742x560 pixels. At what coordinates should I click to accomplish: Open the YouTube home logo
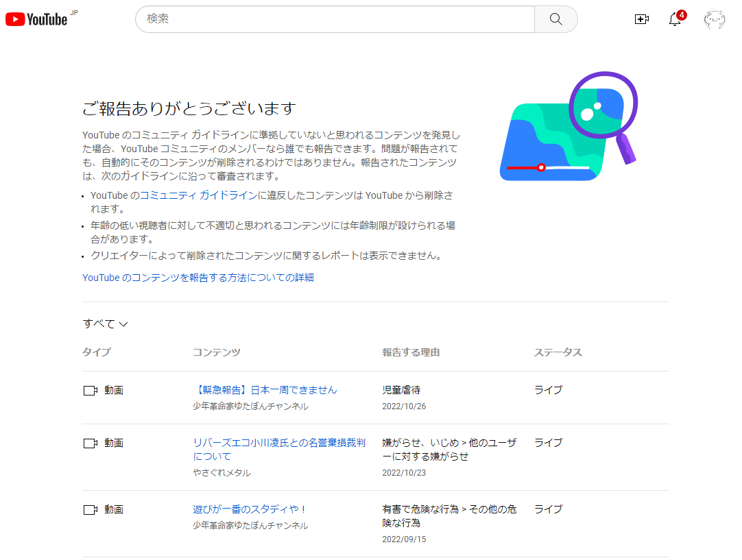(x=37, y=19)
